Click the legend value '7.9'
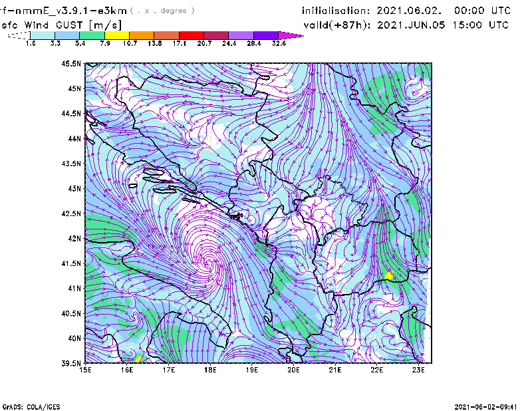This screenshot has height=411, width=532. (x=105, y=43)
